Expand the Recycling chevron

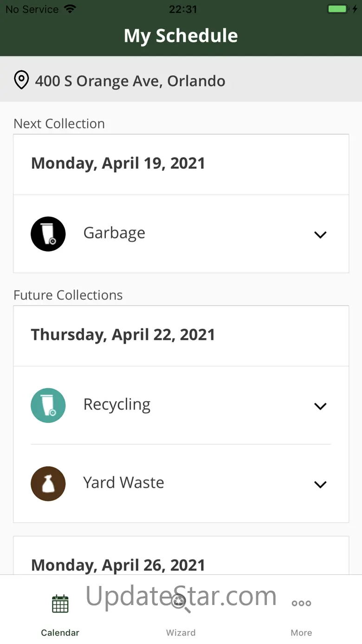click(320, 406)
